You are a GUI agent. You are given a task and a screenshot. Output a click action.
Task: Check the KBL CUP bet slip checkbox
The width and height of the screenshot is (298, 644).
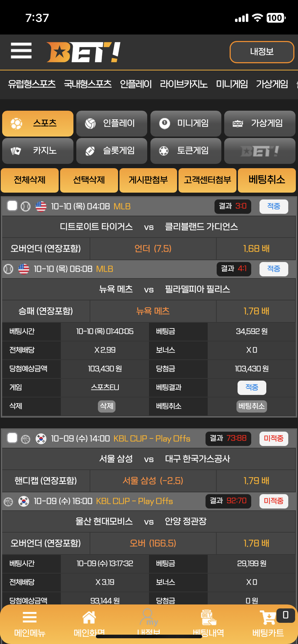pyautogui.click(x=12, y=438)
